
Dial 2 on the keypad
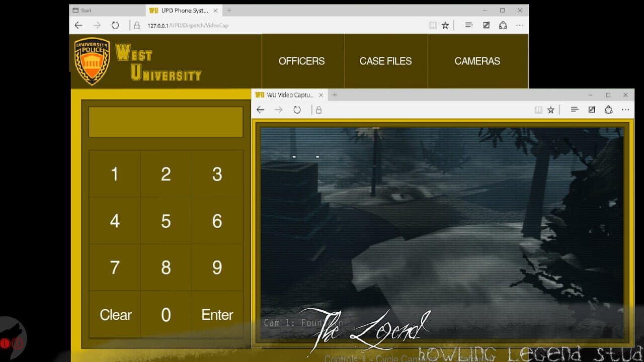tap(166, 174)
